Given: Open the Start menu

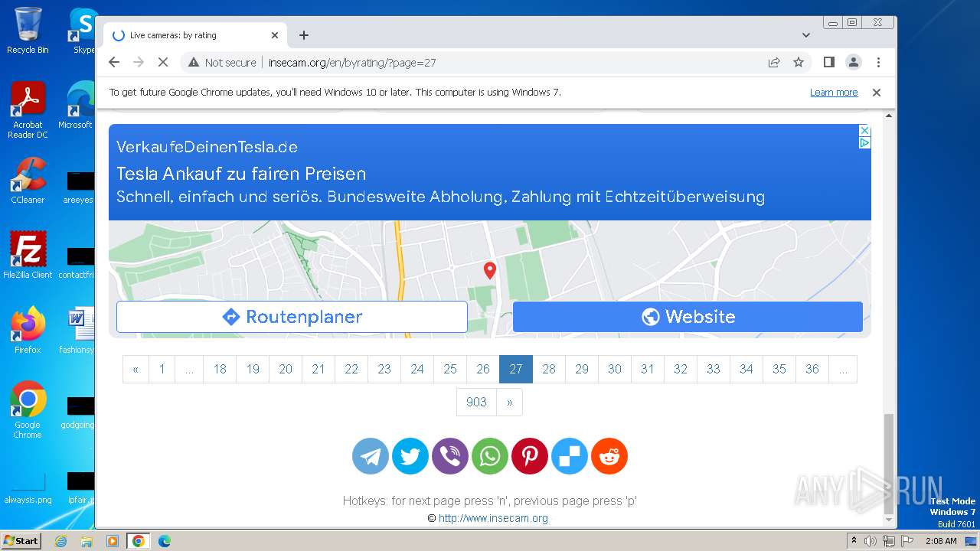Looking at the screenshot, I should coord(21,541).
